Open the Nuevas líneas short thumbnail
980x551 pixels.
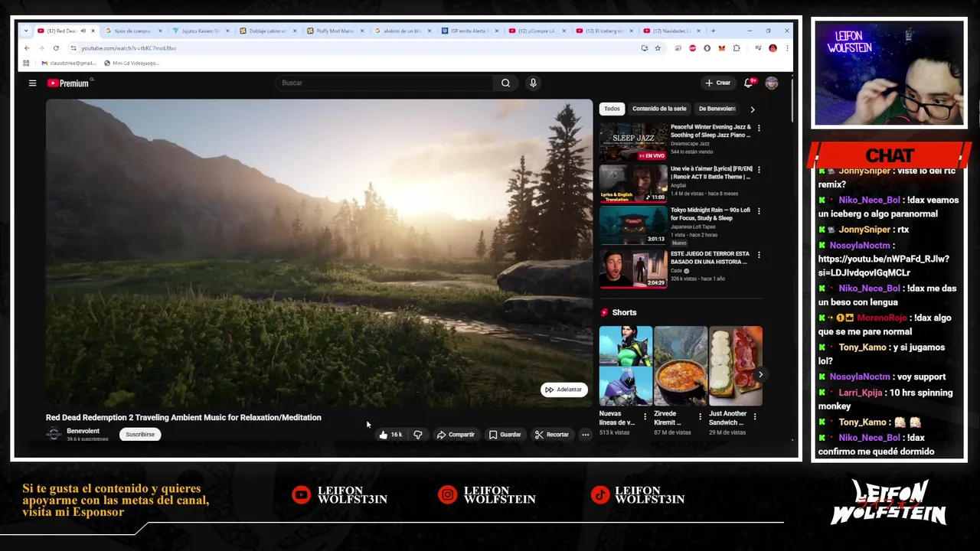pyautogui.click(x=626, y=366)
